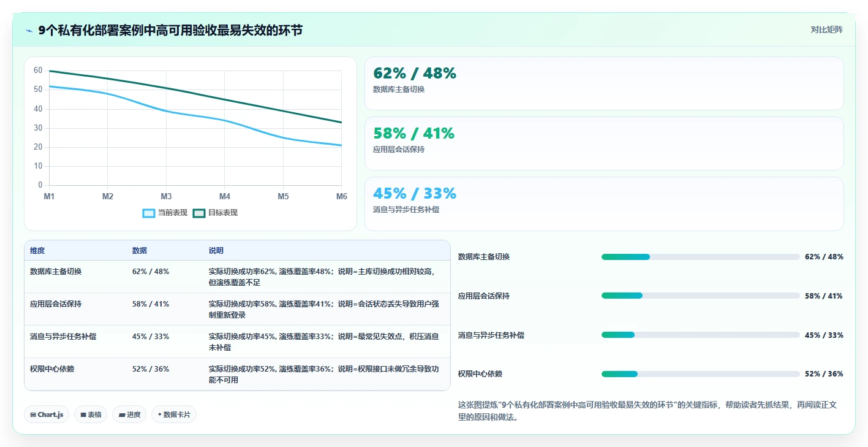Click table data cell 58% / 41%
This screenshot has width=868, height=447.
coord(151,304)
